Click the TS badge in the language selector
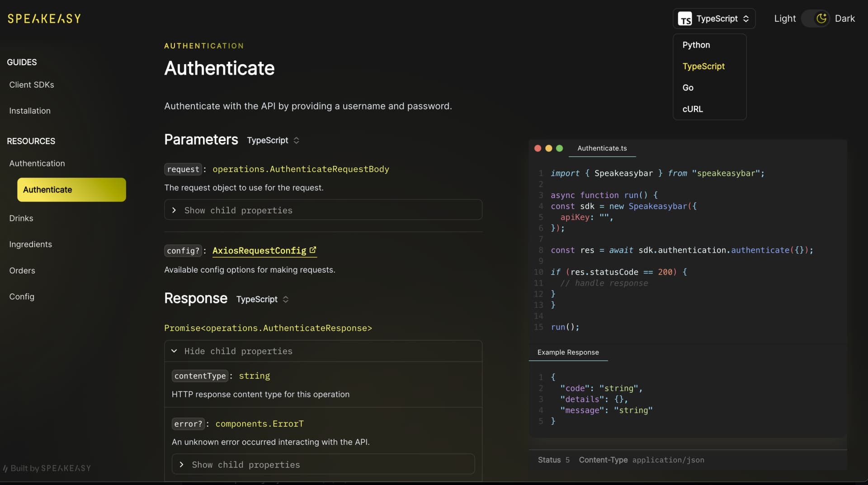This screenshot has width=868, height=485. (x=685, y=19)
